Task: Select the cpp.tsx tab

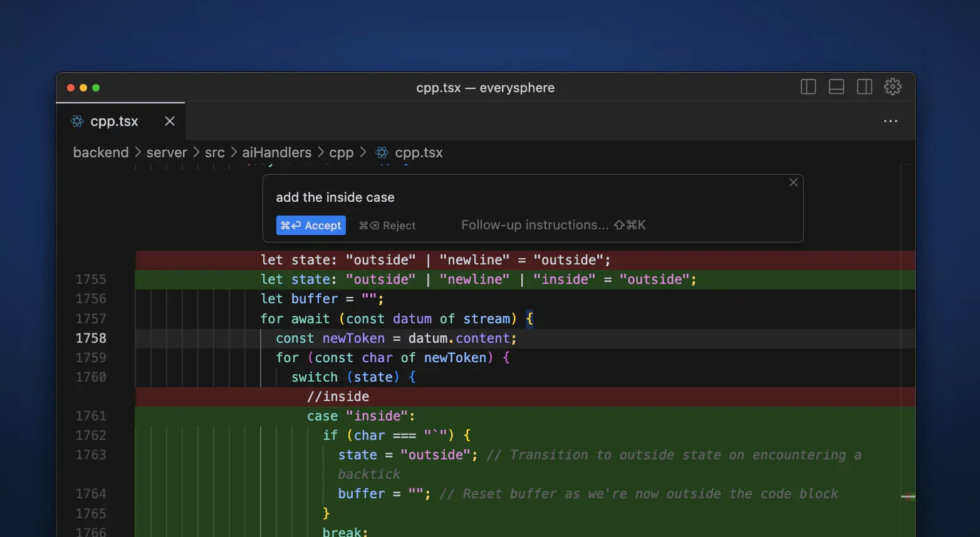Action: [x=114, y=122]
